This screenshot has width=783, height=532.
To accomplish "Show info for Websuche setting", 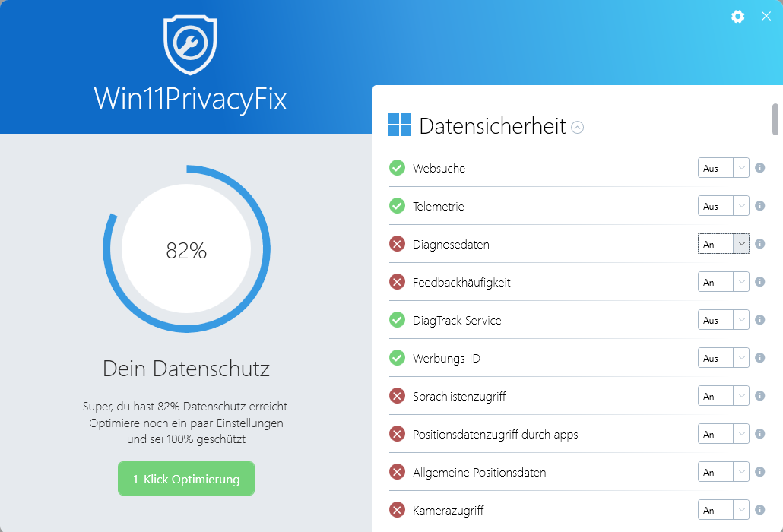I will [x=759, y=168].
